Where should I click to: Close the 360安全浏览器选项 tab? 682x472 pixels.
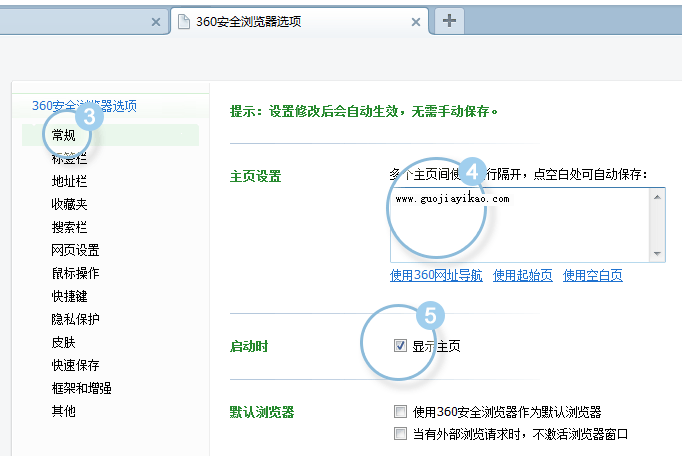click(415, 22)
